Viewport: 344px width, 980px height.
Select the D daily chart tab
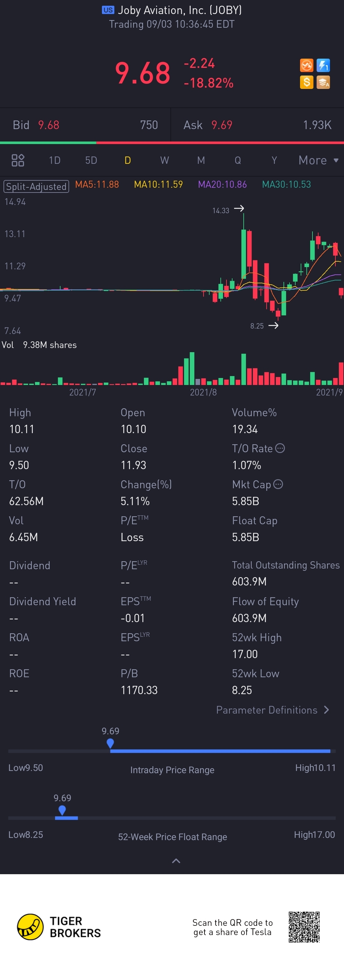coord(128,160)
